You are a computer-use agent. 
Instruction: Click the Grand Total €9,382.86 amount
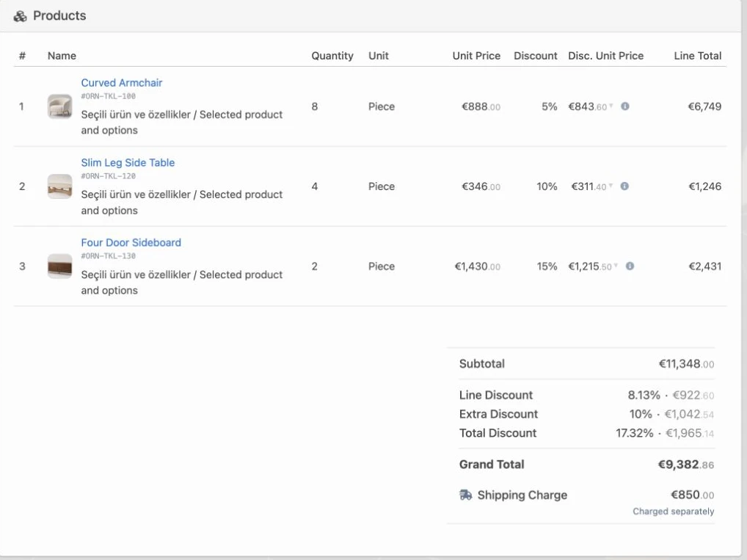tap(686, 465)
